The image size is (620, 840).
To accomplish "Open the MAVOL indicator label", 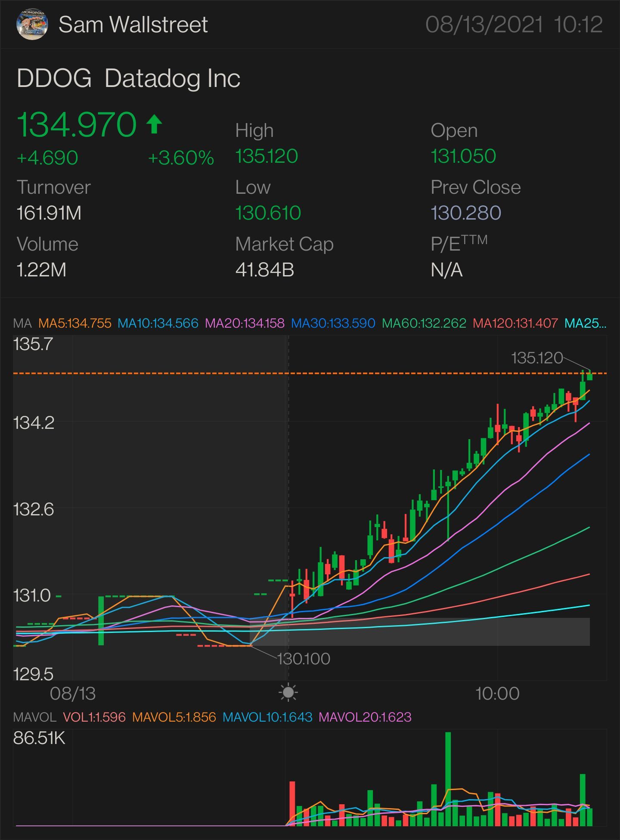I will coord(34,717).
